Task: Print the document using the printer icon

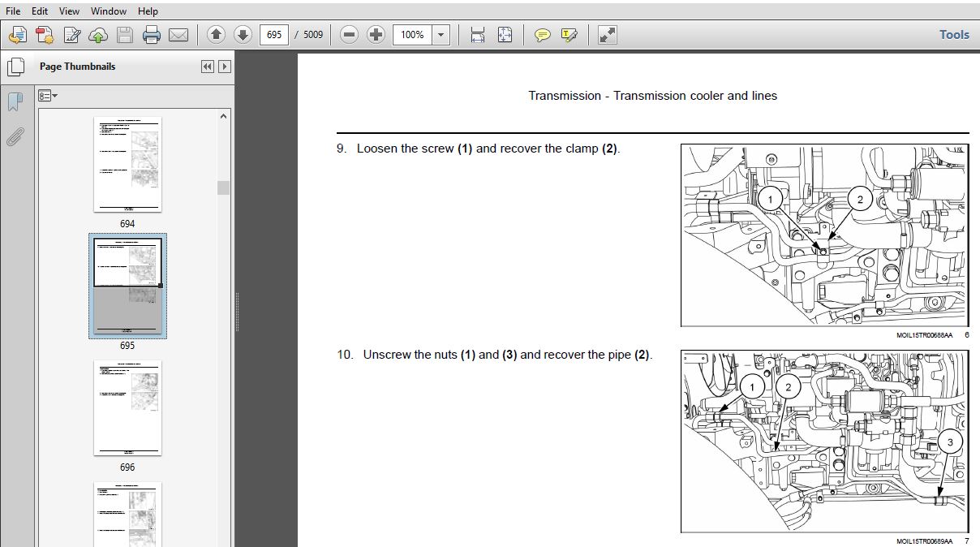Action: (152, 35)
